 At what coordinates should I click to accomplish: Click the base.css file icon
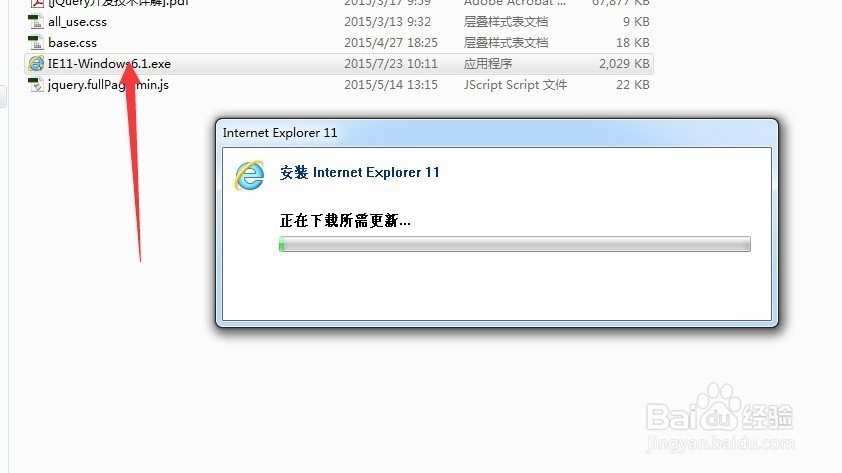[x=35, y=42]
